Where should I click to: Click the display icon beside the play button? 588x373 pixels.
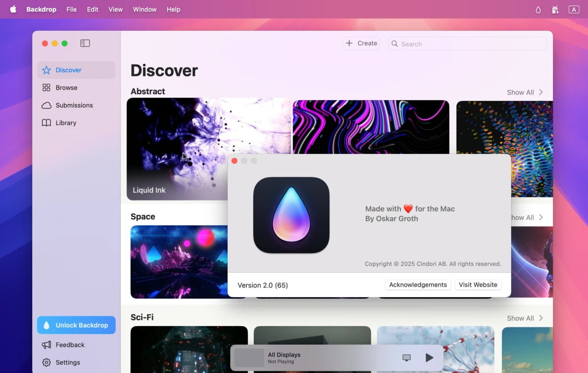point(406,357)
